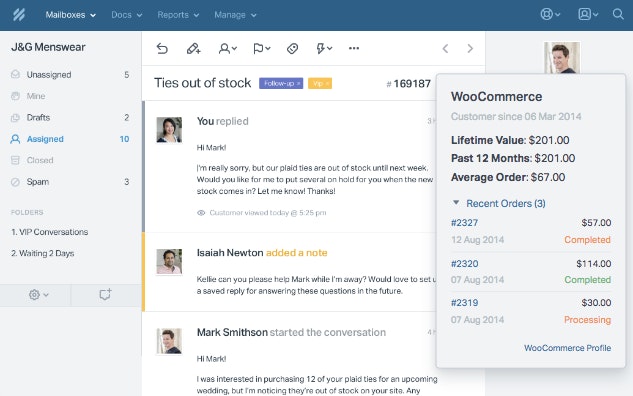Click the Unassigned inbox icon
Viewport: 633px width, 396px height.
click(x=15, y=74)
